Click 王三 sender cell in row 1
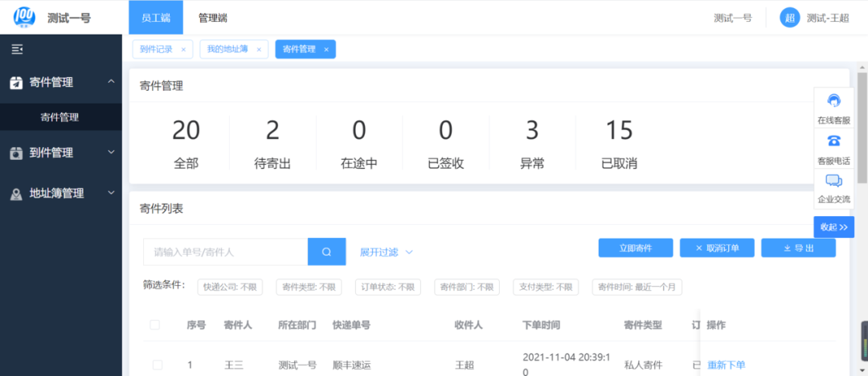 coord(234,365)
